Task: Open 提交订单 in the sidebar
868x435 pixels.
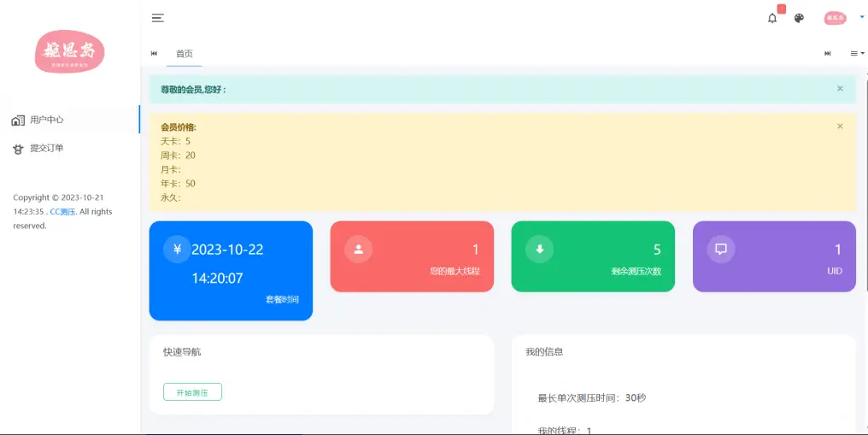Action: 70,149
